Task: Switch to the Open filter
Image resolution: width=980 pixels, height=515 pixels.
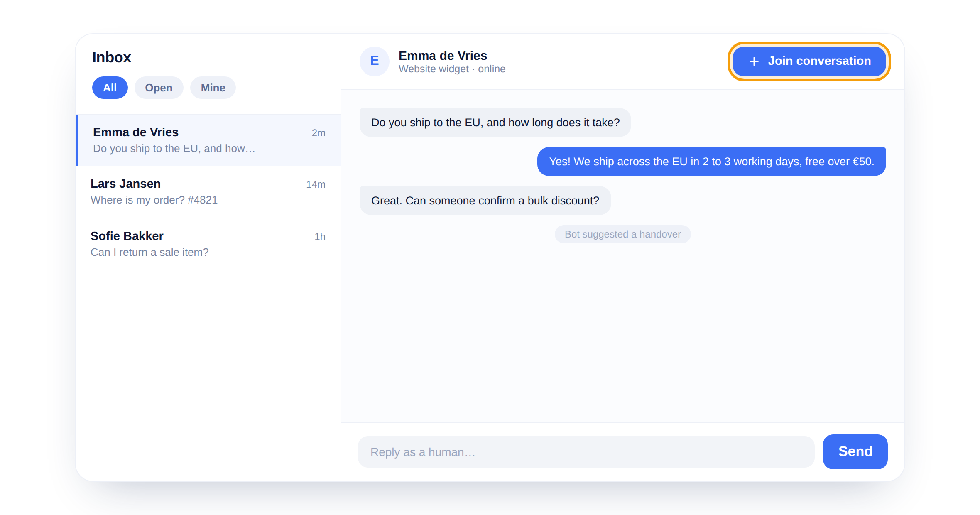Action: 159,88
